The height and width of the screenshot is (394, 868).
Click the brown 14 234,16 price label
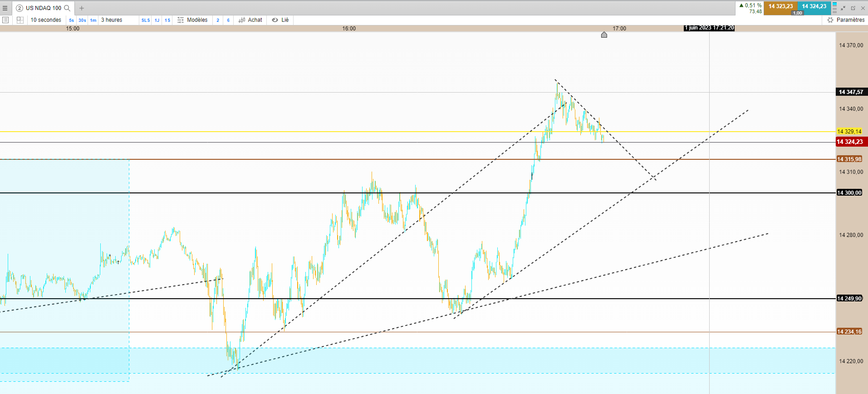click(x=849, y=332)
